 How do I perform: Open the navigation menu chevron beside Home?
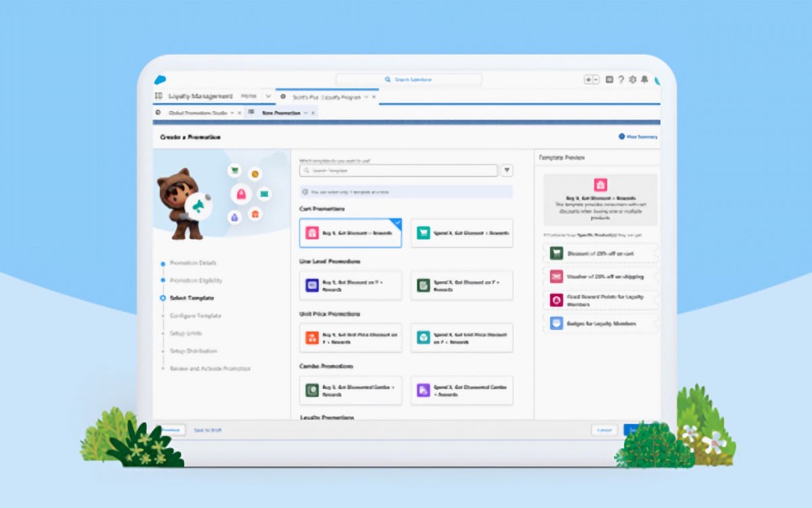point(268,96)
